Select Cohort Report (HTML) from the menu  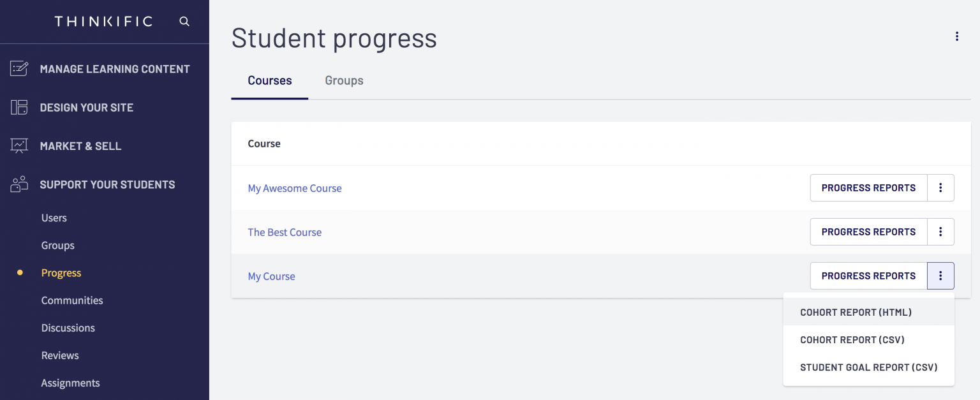[x=856, y=312]
